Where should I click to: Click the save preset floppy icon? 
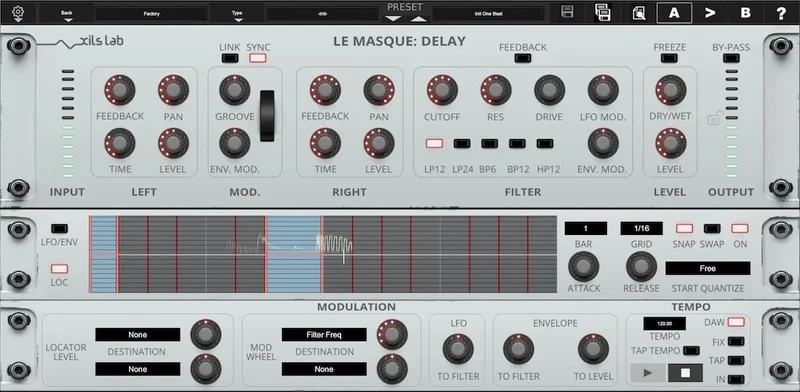click(x=567, y=12)
